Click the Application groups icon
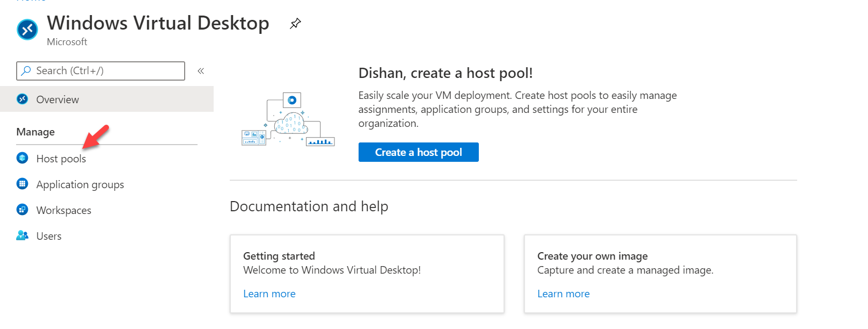This screenshot has width=868, height=329. click(23, 184)
